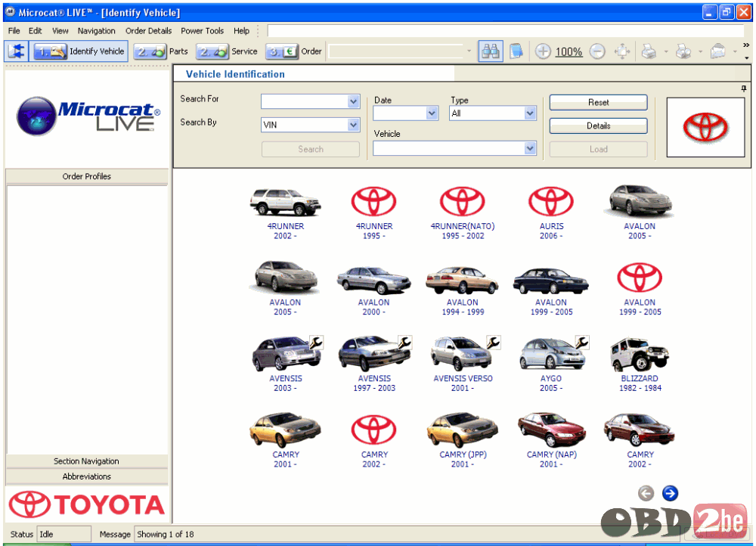Screen dimensions: 756x546
Task: Click the 100% zoom level link
Action: (x=569, y=51)
